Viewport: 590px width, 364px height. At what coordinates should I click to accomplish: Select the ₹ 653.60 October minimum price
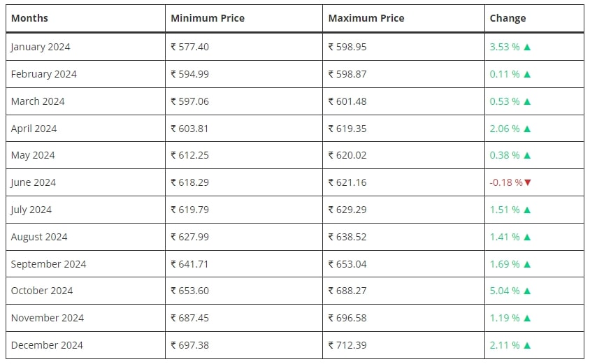(189, 291)
